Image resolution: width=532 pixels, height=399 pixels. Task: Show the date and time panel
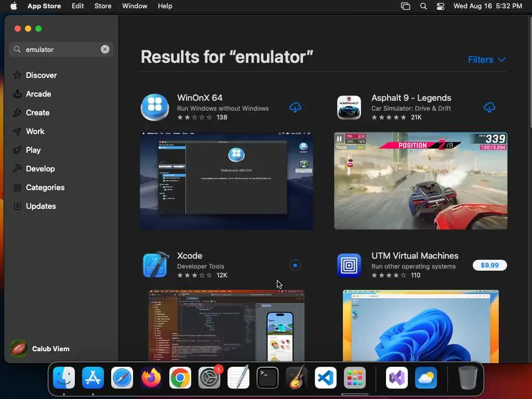click(487, 6)
